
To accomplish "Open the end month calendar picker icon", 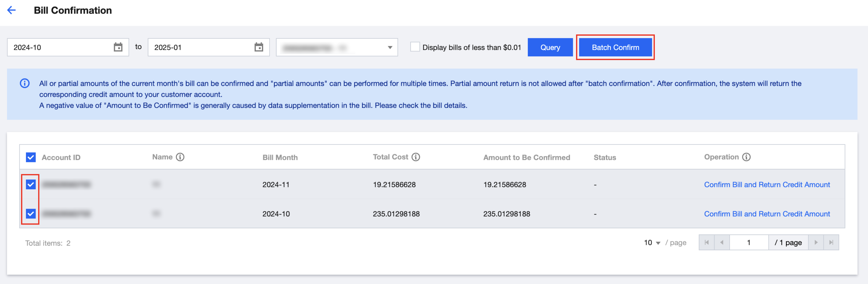I will click(x=258, y=47).
